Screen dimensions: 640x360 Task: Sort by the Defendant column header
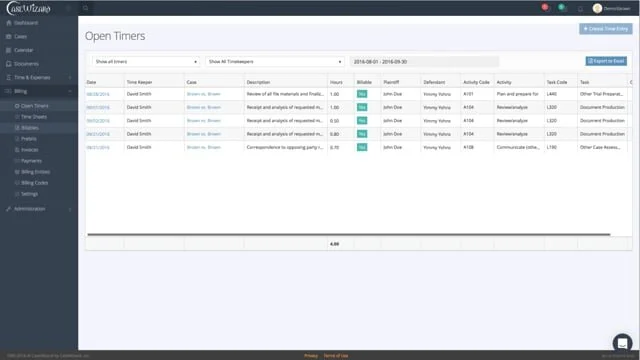tap(434, 82)
